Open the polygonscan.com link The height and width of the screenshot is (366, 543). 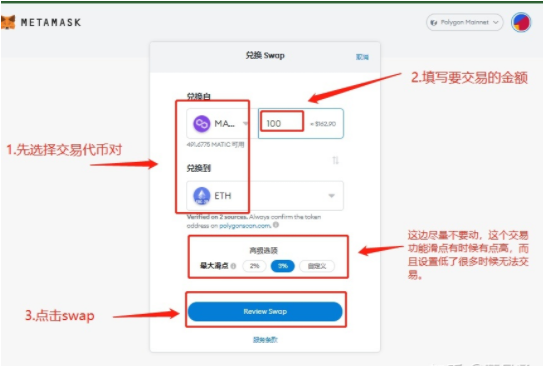click(245, 226)
